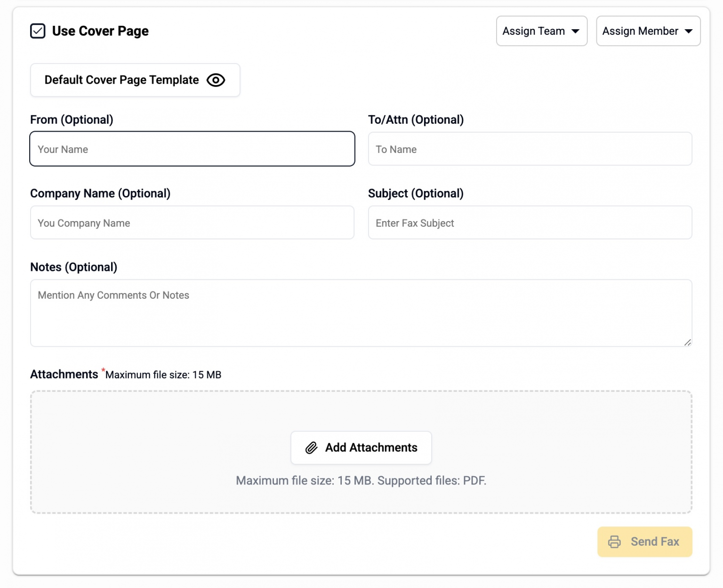Open the Assign Team dropdown
Screen dimensions: 723x588
point(541,31)
